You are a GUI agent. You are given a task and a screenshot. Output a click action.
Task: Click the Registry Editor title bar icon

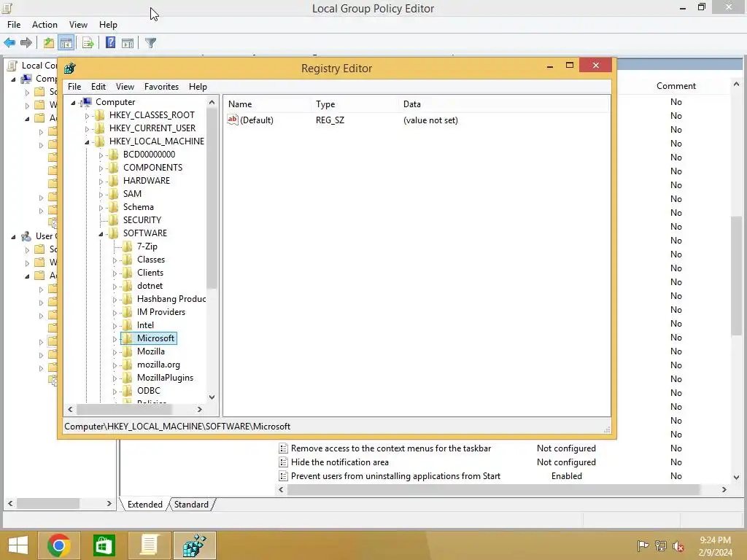[x=70, y=68]
